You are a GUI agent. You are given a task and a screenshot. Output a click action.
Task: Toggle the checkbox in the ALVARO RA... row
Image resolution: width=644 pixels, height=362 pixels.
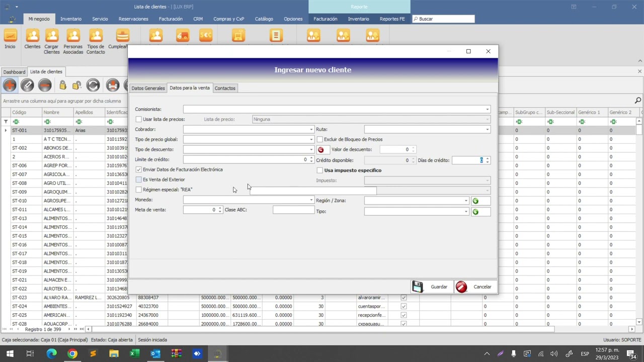(x=404, y=298)
